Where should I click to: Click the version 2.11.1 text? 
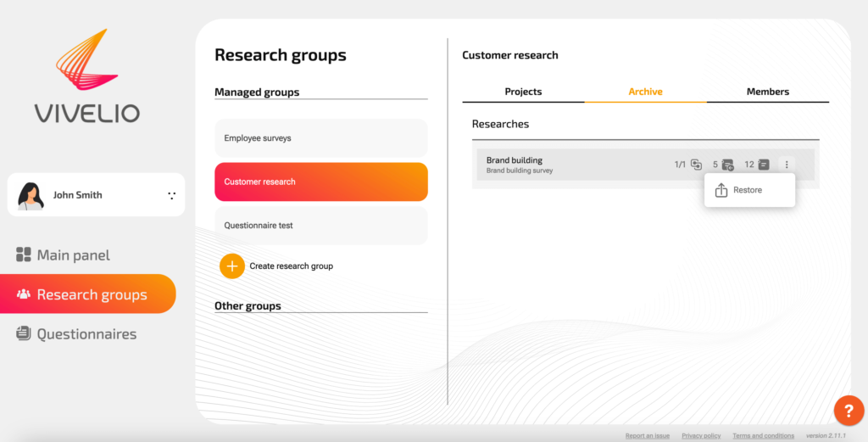(x=826, y=436)
